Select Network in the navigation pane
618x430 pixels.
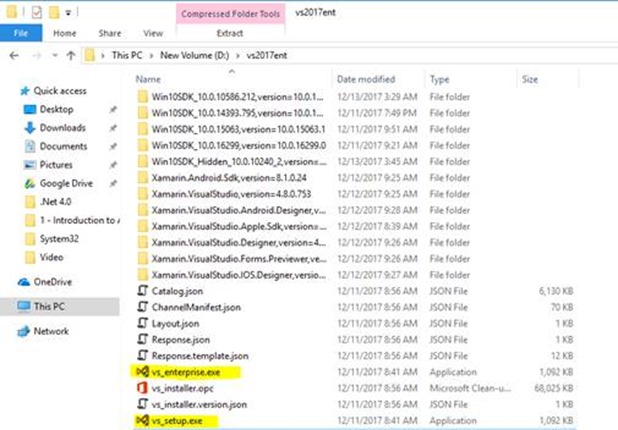point(51,331)
